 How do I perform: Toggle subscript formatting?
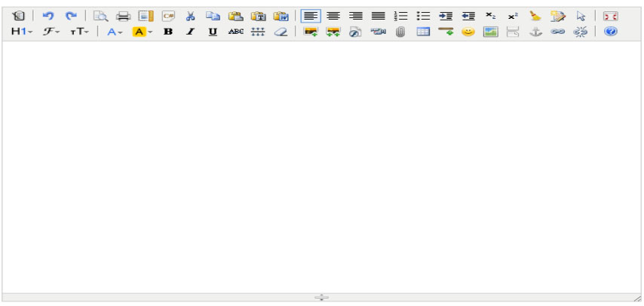(490, 17)
